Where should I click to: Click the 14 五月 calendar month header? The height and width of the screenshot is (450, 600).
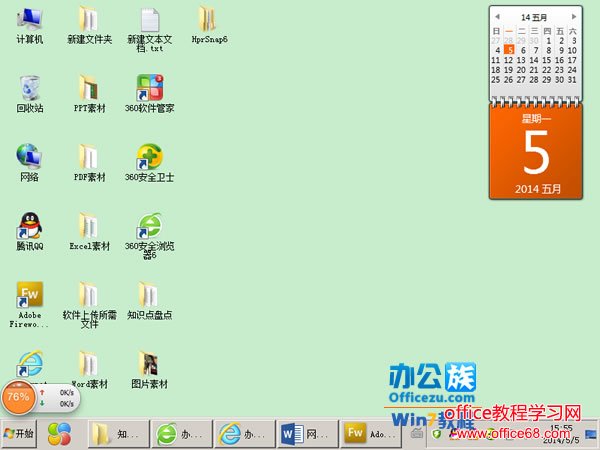coord(534,17)
